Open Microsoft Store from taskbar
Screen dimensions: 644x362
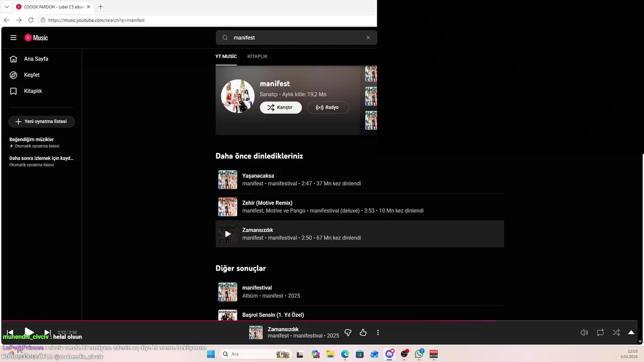pyautogui.click(x=360, y=354)
